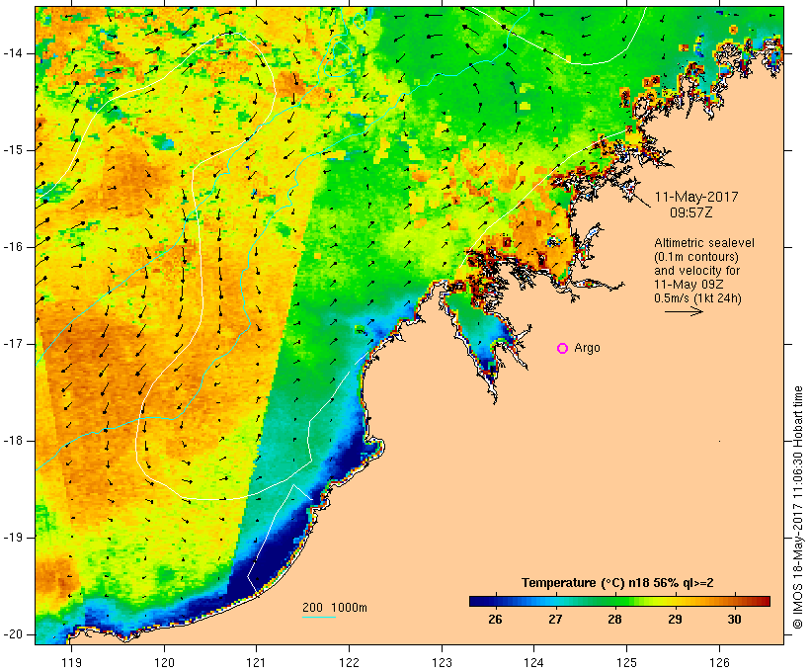Click the latitude axis label '-17'
The height and width of the screenshot is (672, 810).
point(12,344)
